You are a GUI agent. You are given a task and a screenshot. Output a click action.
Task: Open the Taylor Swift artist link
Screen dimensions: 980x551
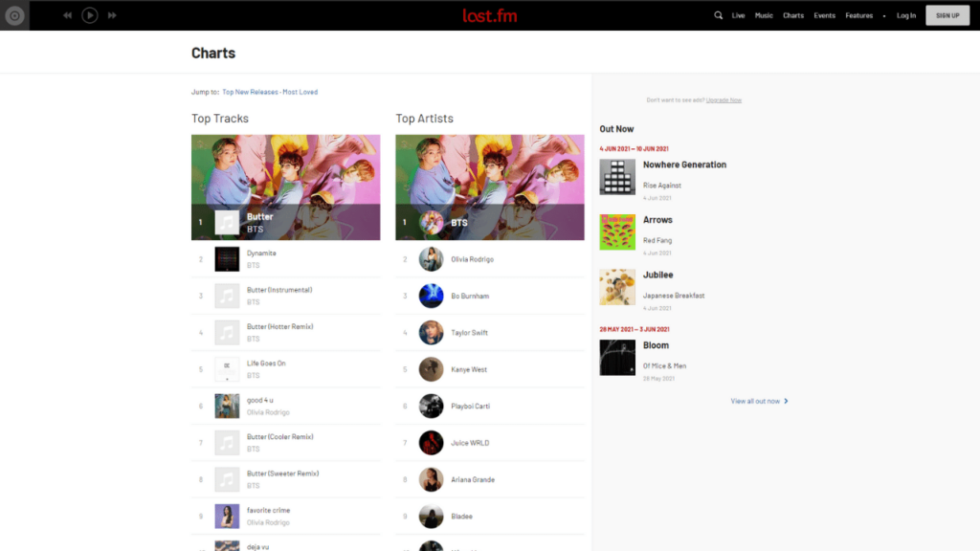[x=469, y=333]
